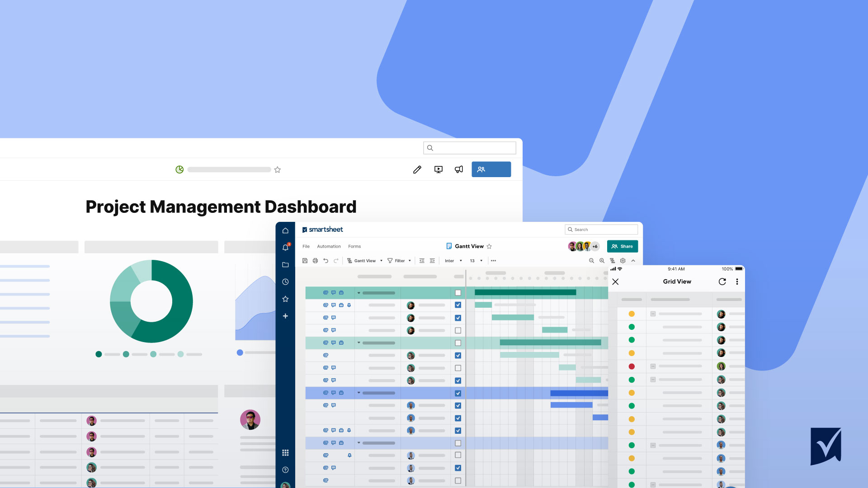Screen dimensions: 868x488
Task: Uncheck the blue parent row checkbox
Action: point(458,393)
